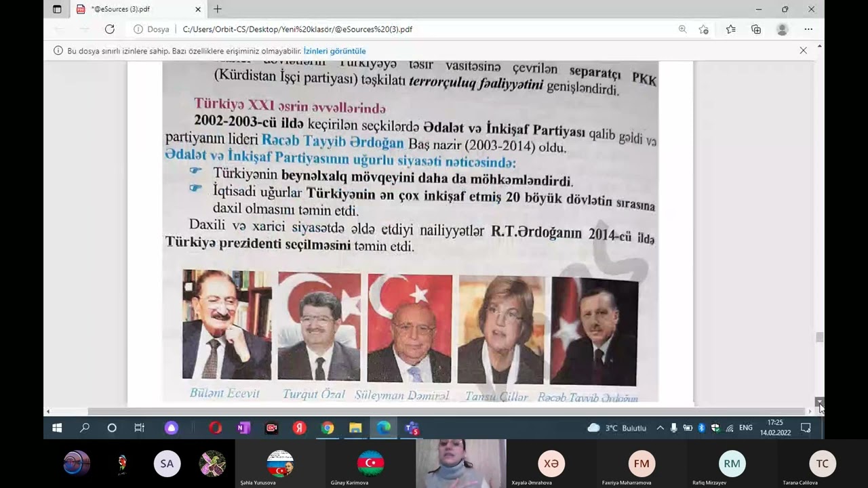The height and width of the screenshot is (488, 868).
Task: Select the @eSources (3).pdf tab
Action: pyautogui.click(x=139, y=9)
